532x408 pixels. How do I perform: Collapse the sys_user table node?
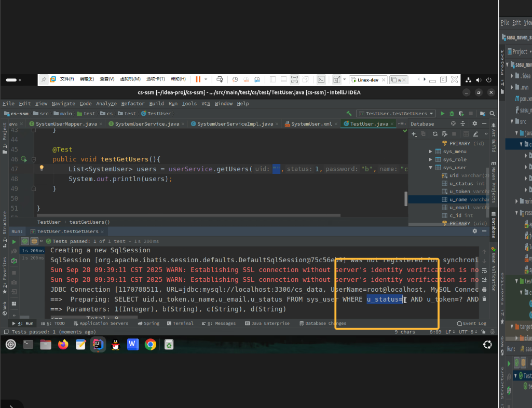430,167
